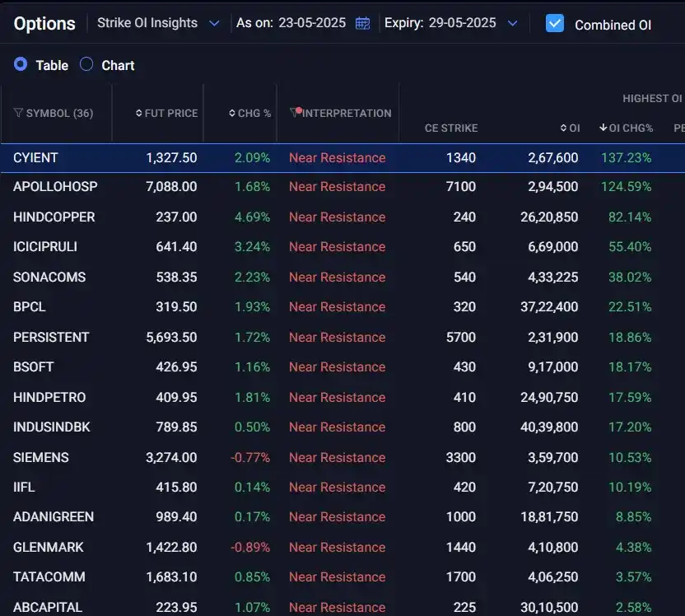
Task: Sort by CHG % column arrows
Action: coord(232,113)
